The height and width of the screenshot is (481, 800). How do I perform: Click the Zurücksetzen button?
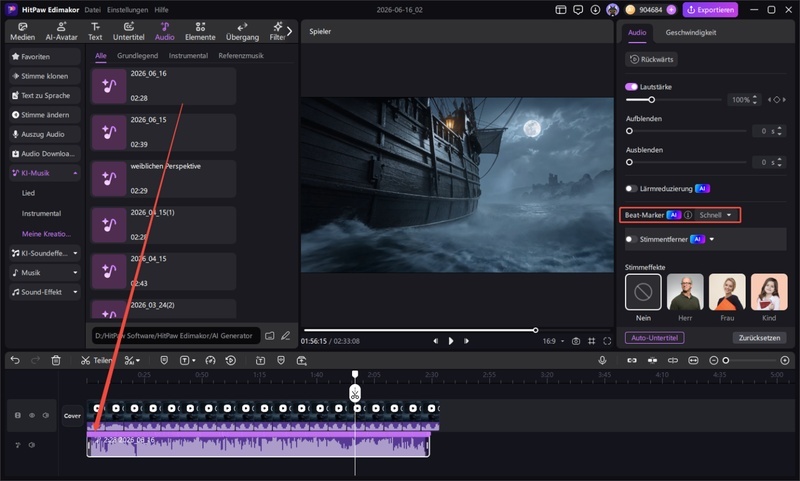[x=759, y=338]
